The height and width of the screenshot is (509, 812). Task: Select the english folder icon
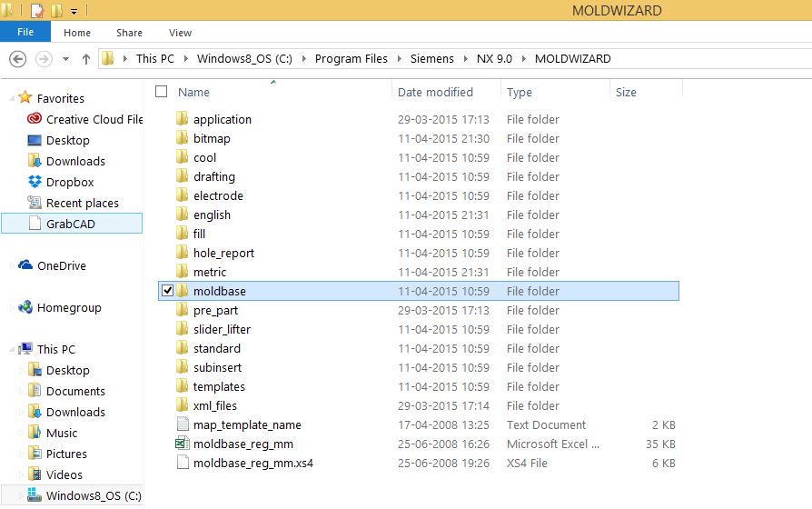point(183,215)
